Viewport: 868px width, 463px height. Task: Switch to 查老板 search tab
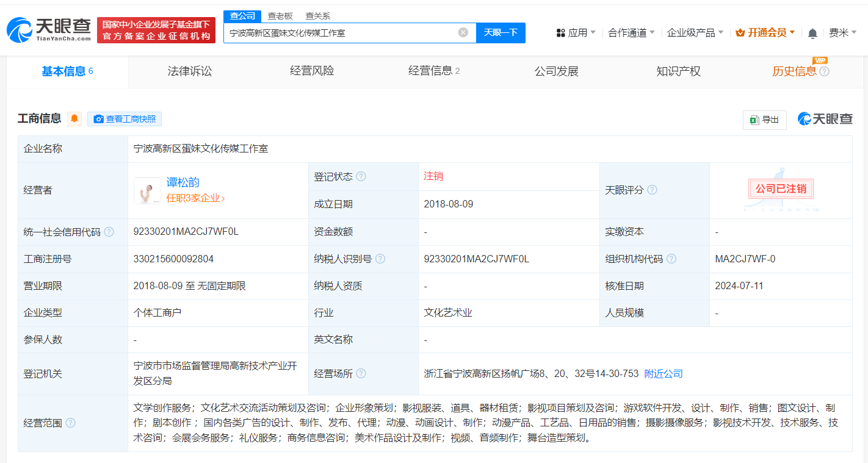click(x=280, y=16)
